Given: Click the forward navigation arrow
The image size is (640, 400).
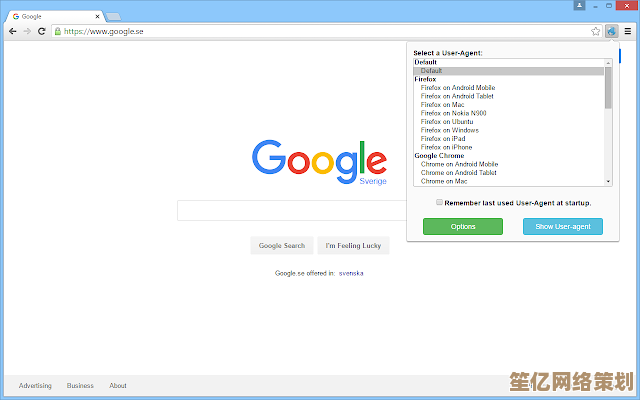Looking at the screenshot, I should 27,31.
